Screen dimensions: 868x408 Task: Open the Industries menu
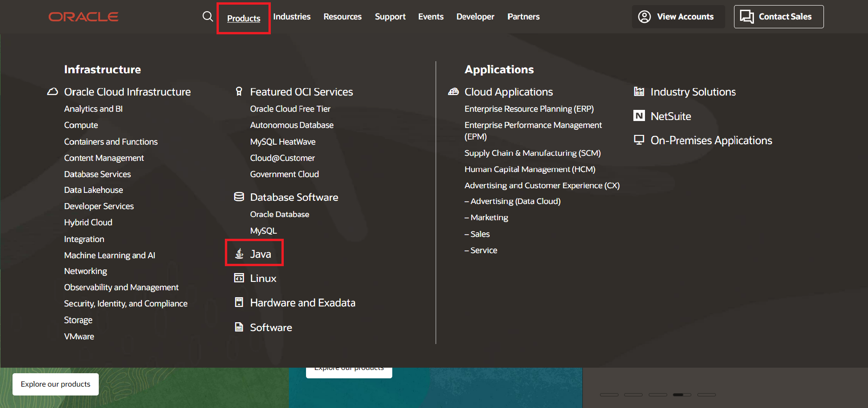pyautogui.click(x=292, y=17)
